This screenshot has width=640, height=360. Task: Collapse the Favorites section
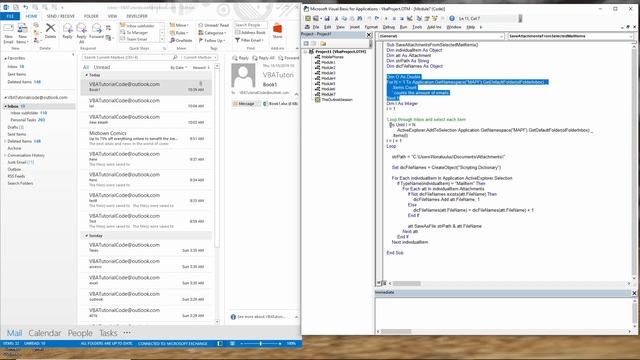coord(6,58)
